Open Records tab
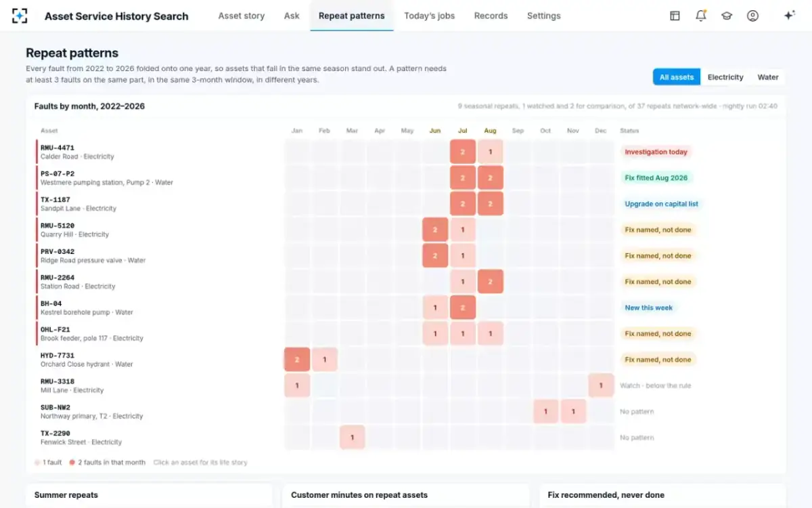The width and height of the screenshot is (812, 508). point(491,16)
